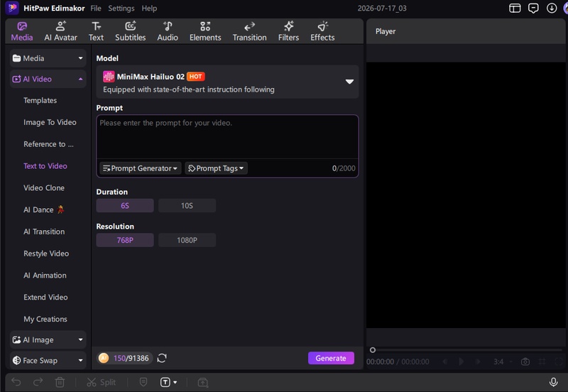Click the Redo icon
The width and height of the screenshot is (568, 392).
tap(38, 382)
